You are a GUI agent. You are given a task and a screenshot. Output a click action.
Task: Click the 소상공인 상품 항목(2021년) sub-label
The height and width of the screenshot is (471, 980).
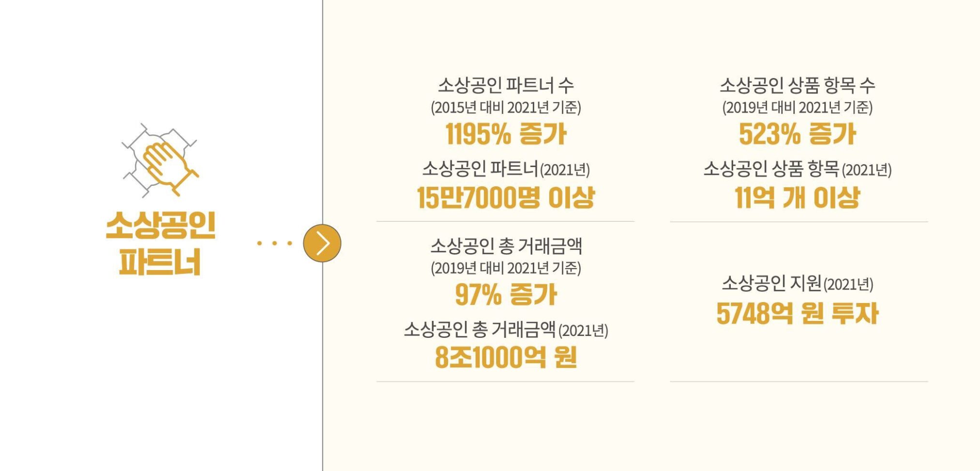coord(798,168)
